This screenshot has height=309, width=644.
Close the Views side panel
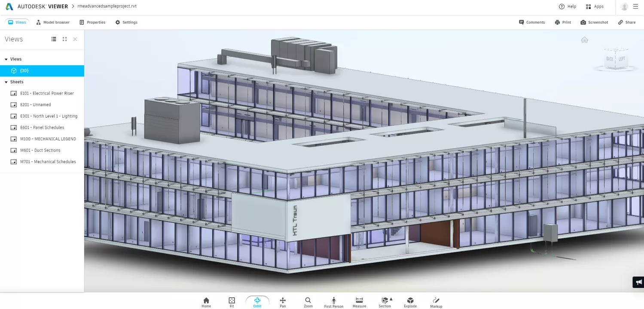click(x=75, y=39)
